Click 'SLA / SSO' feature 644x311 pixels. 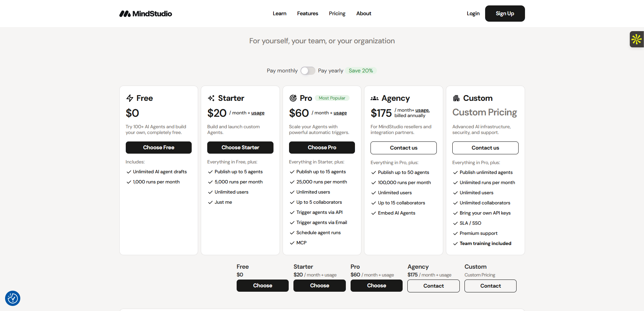[x=471, y=223]
